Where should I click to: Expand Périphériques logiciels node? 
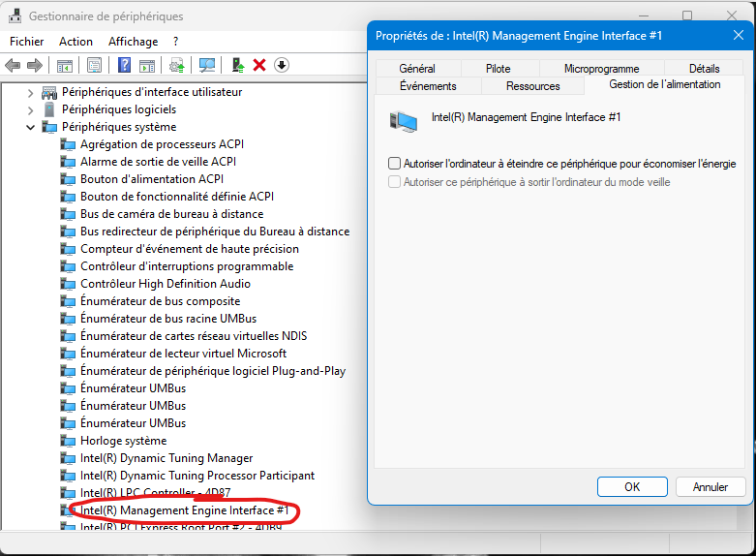[30, 110]
